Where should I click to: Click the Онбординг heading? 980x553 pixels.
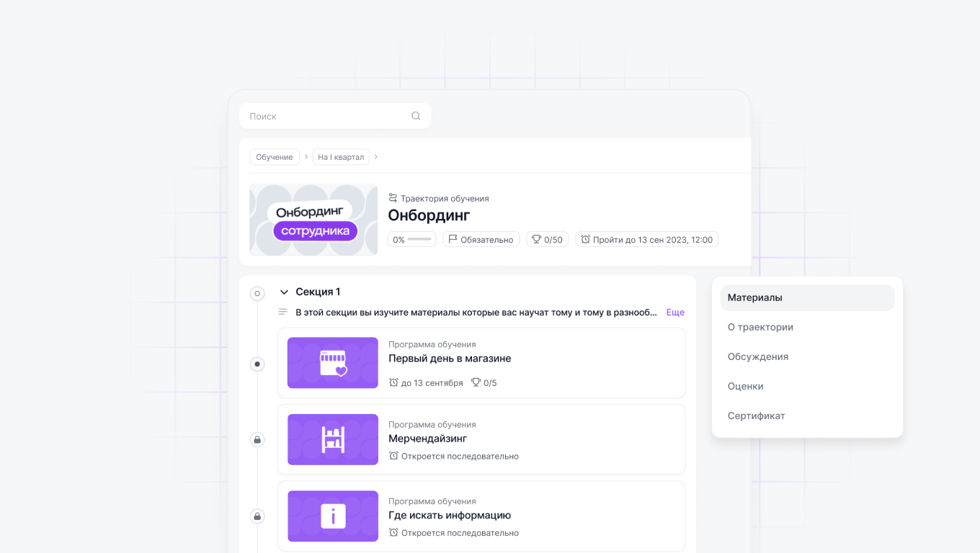click(429, 215)
